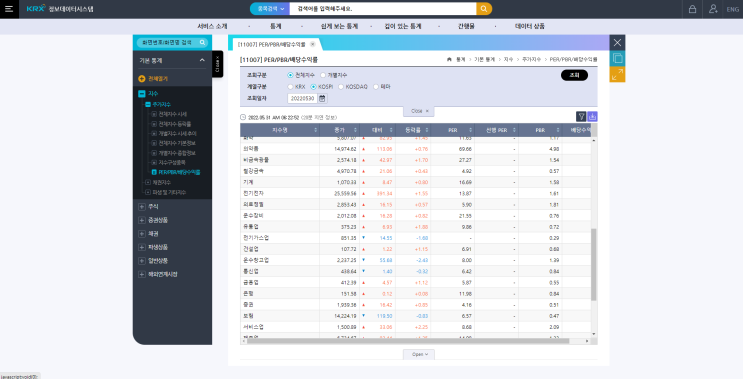Expand the 증권상품 sidebar category
The height and width of the screenshot is (379, 743).
(141, 220)
